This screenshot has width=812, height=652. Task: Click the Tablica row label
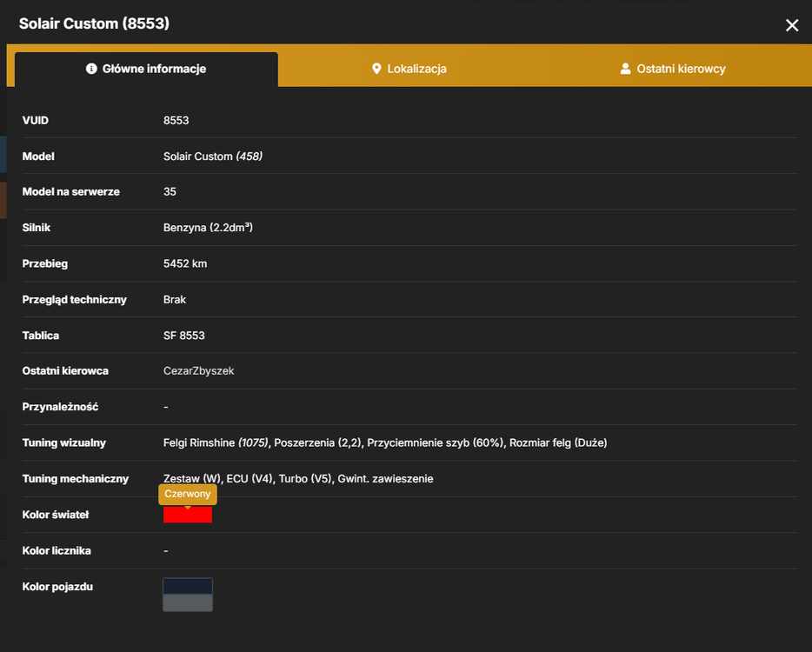(x=40, y=336)
